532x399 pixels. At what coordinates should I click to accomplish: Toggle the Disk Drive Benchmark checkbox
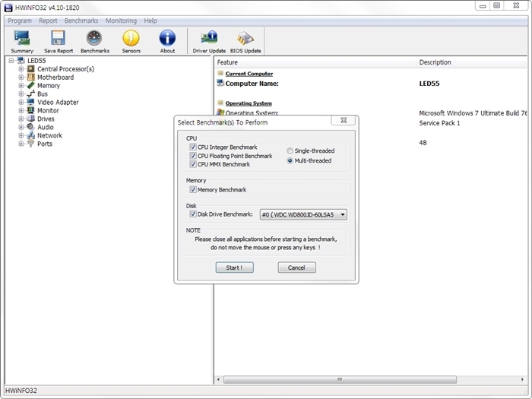click(x=193, y=214)
